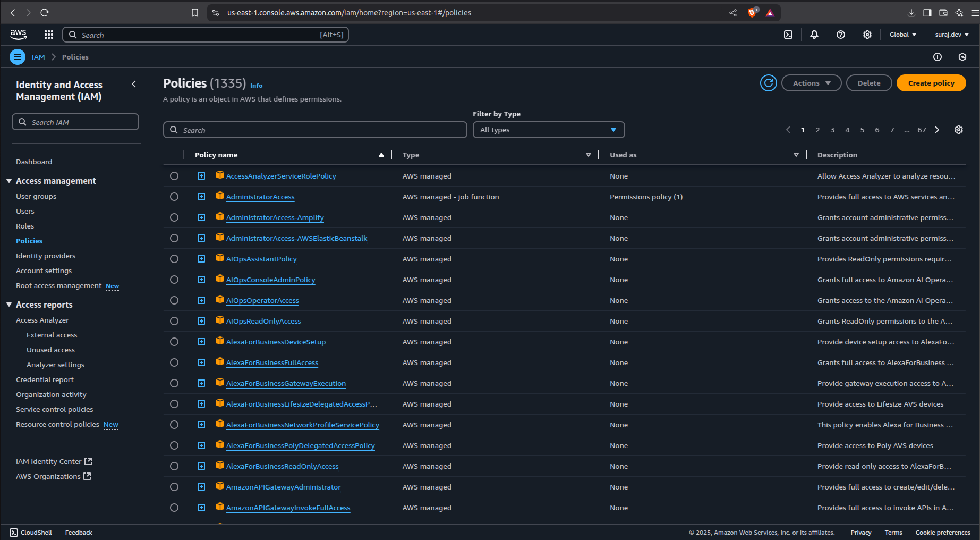
Task: Open the Brave shields icon
Action: (x=752, y=13)
